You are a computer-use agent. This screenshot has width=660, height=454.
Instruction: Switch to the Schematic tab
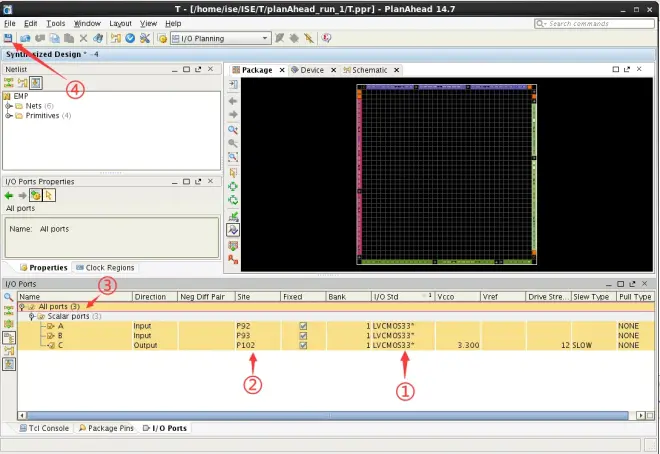(x=369, y=70)
